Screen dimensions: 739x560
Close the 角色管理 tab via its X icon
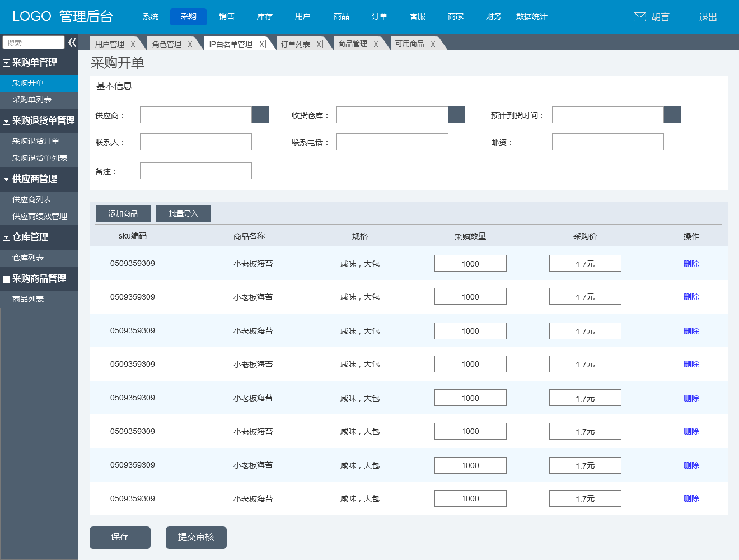(x=190, y=44)
